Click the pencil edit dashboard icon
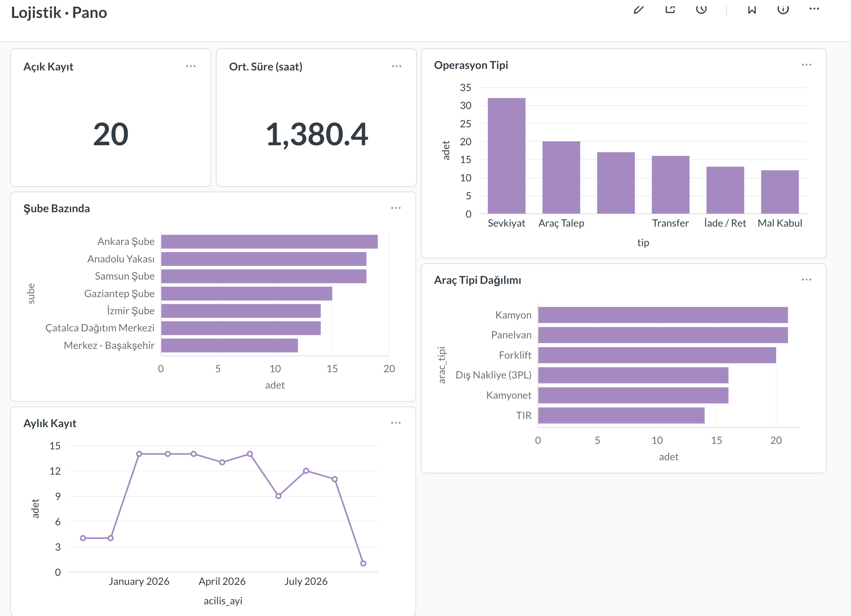Screen dimensions: 851x616 (x=639, y=9)
